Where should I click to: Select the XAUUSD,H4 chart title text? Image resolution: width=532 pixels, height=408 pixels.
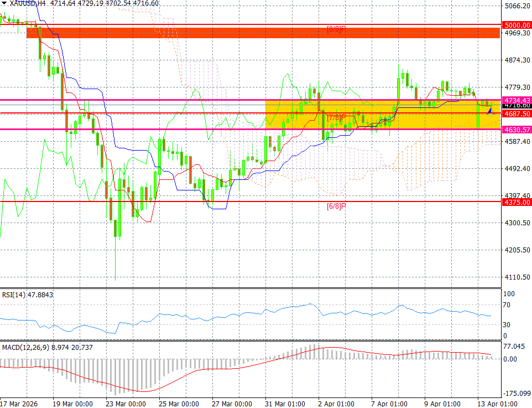[x=27, y=3]
